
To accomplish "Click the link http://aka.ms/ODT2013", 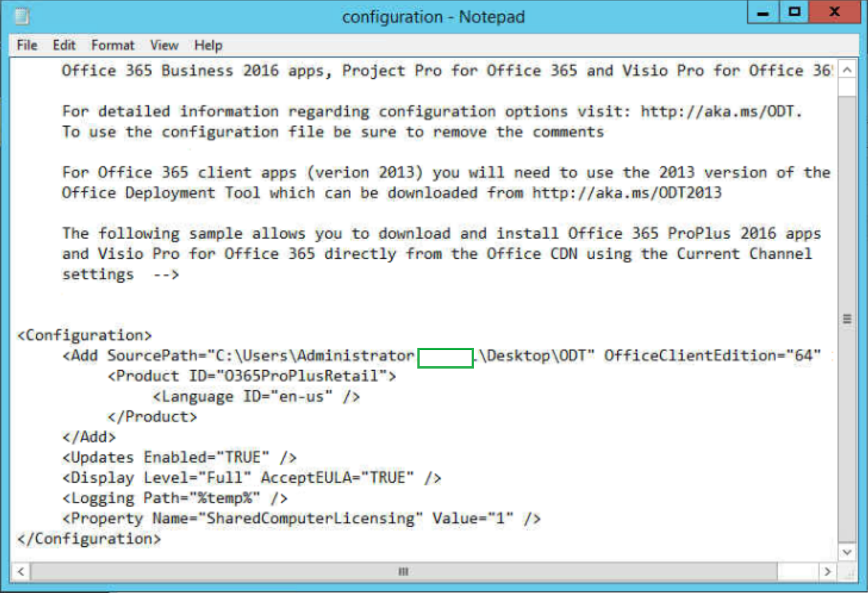I will pos(627,193).
